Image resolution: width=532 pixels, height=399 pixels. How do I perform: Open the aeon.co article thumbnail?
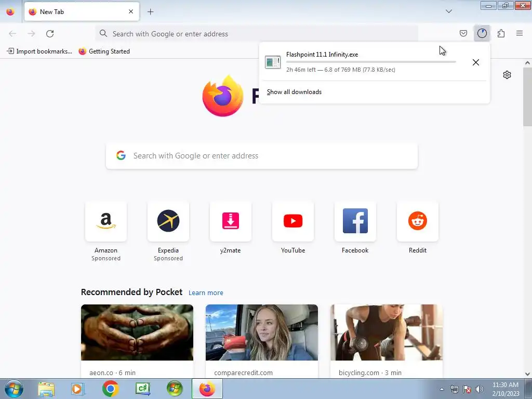tap(137, 332)
